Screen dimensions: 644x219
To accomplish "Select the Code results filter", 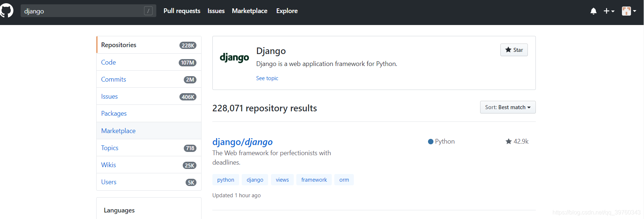I will [x=149, y=62].
